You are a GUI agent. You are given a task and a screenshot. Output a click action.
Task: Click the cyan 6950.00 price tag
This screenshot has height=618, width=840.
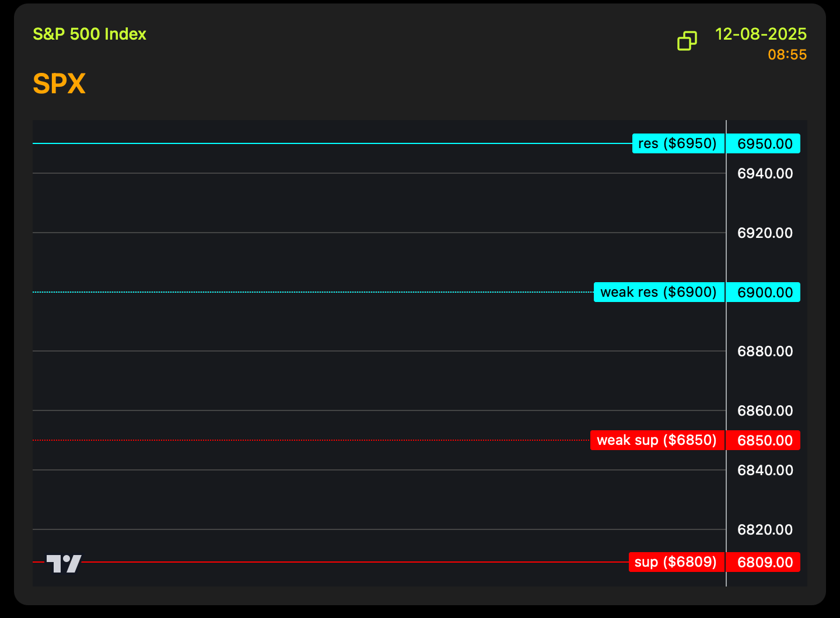coord(764,144)
